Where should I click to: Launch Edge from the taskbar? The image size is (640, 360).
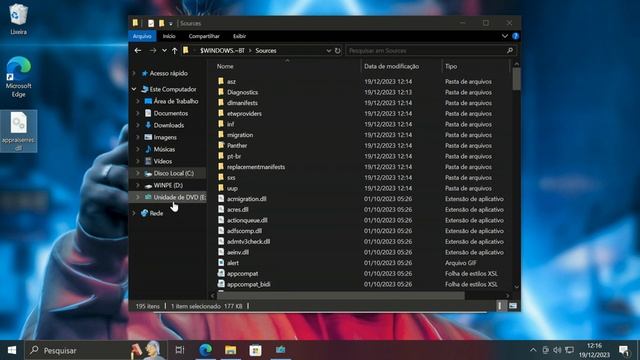coord(205,350)
